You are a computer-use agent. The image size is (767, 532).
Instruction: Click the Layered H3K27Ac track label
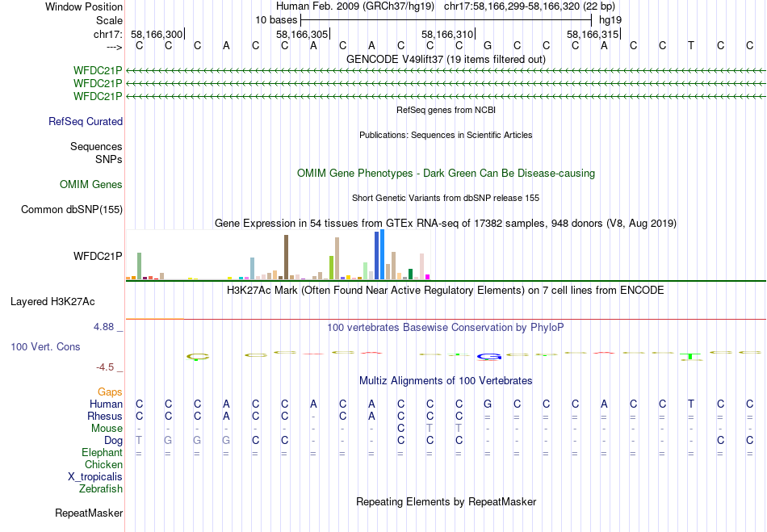coord(52,302)
